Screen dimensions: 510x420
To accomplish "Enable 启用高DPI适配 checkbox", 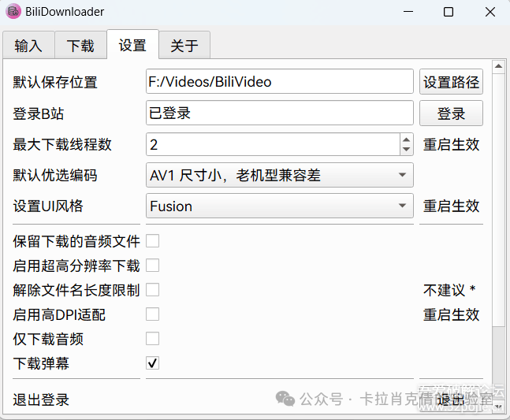I will (x=153, y=314).
